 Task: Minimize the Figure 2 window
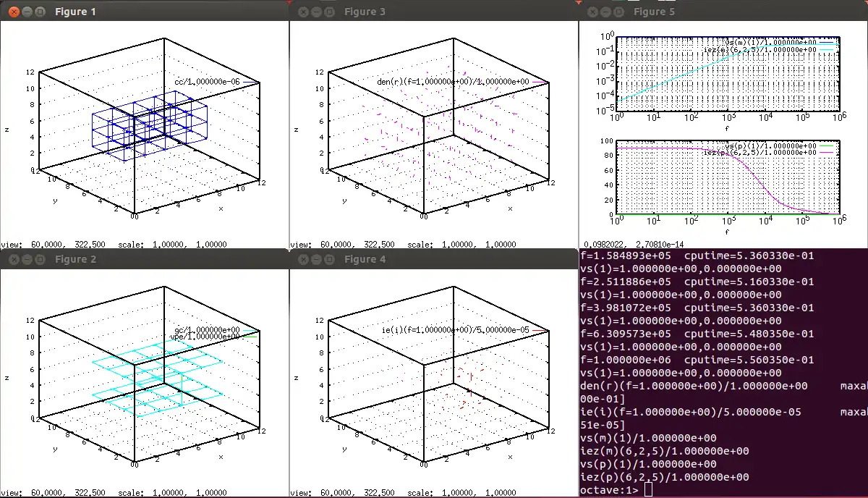(27, 259)
